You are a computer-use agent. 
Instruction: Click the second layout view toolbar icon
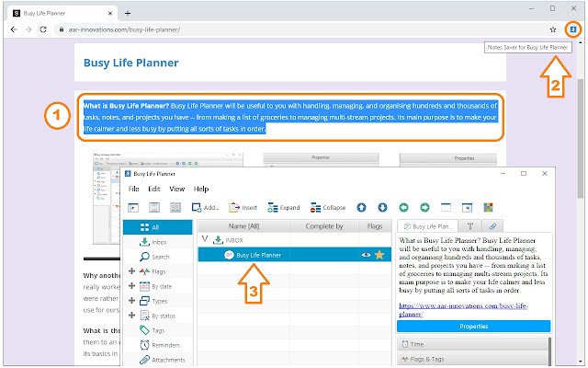point(154,207)
